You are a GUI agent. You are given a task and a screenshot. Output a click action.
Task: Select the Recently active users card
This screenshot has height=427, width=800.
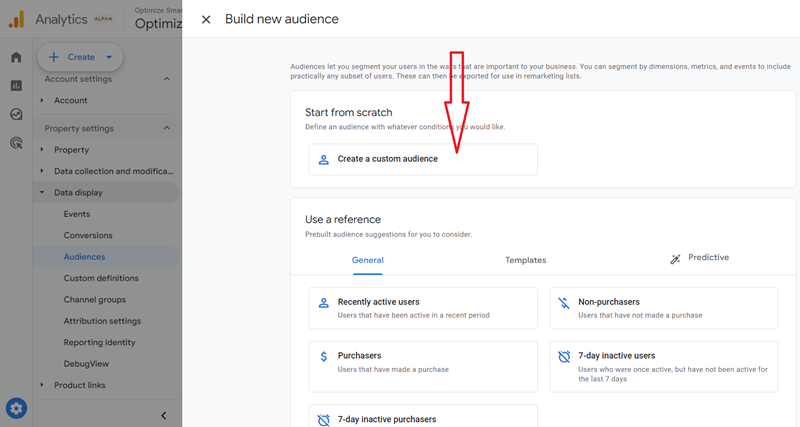423,308
